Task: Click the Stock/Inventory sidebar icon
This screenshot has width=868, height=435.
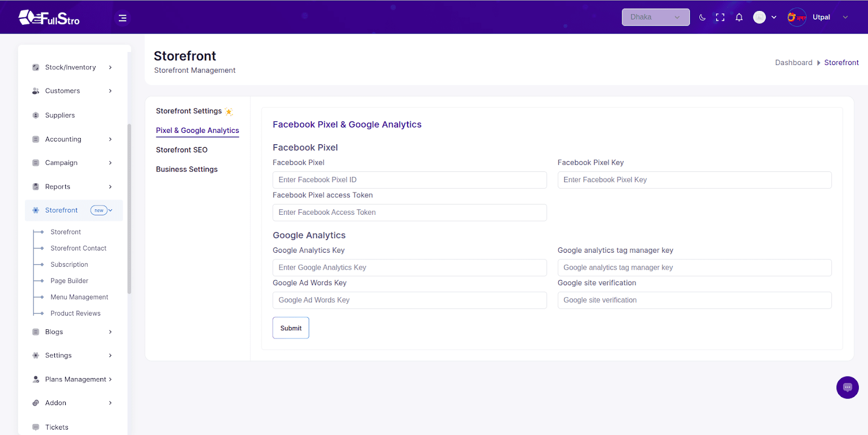Action: pos(36,67)
